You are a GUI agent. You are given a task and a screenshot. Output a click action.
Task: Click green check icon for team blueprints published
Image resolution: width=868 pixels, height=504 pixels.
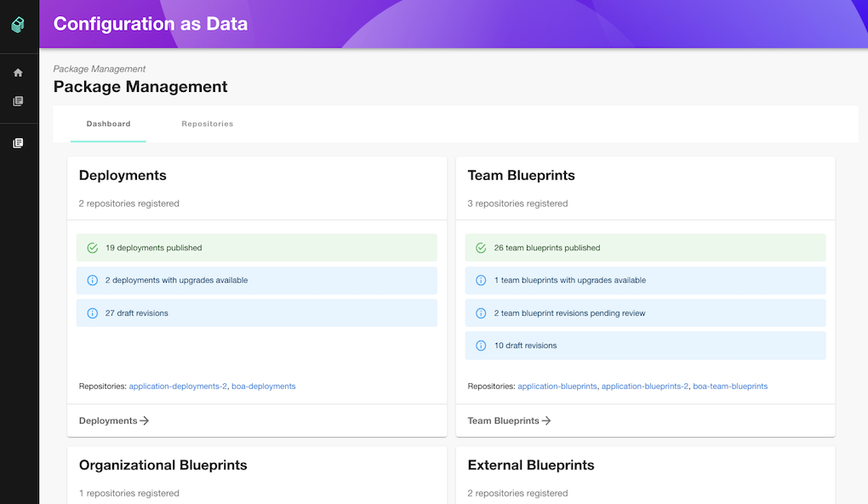[481, 248]
